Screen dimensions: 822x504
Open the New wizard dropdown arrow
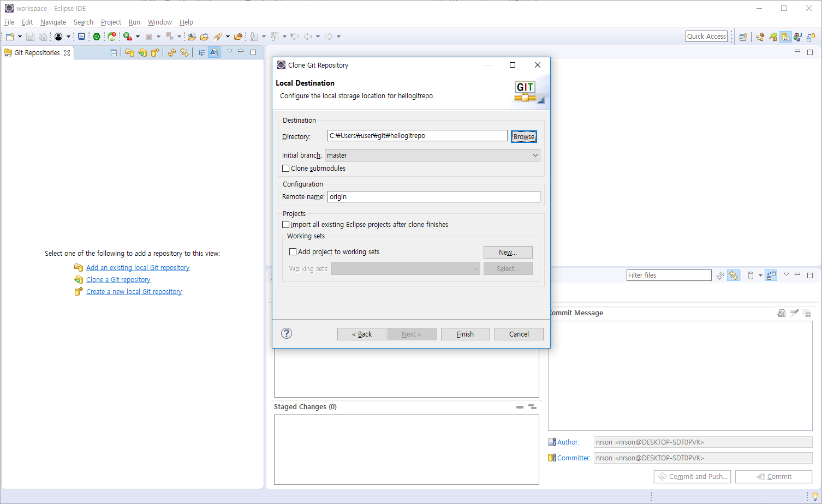tap(20, 37)
